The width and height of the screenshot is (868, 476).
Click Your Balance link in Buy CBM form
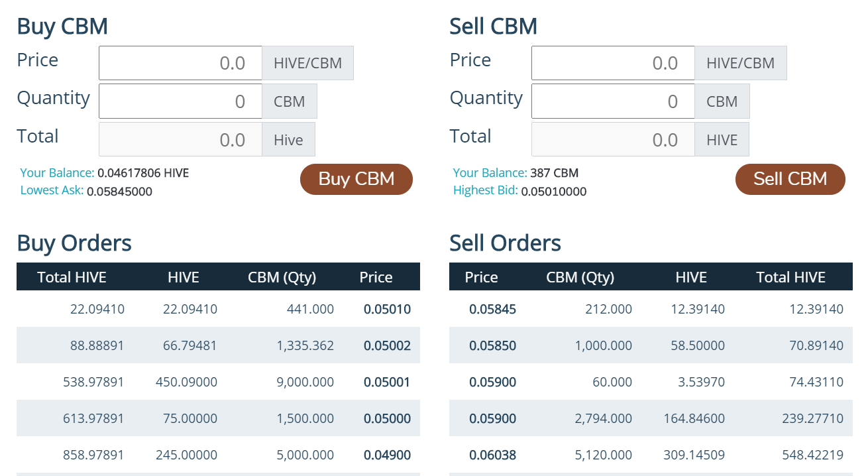coord(58,173)
